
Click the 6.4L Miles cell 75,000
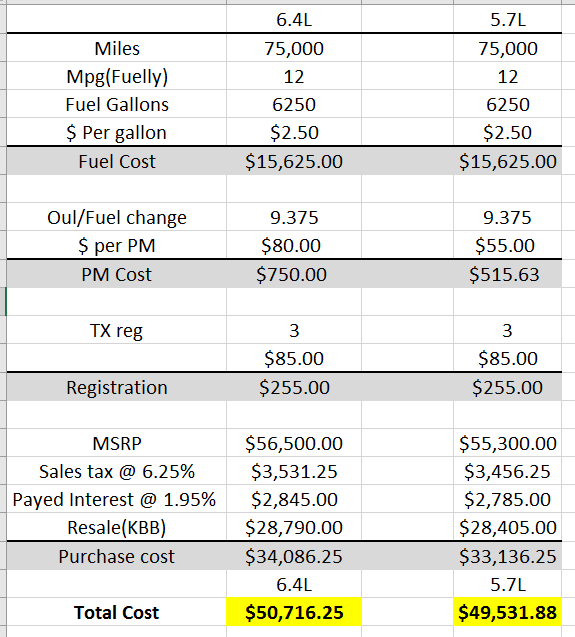[294, 48]
